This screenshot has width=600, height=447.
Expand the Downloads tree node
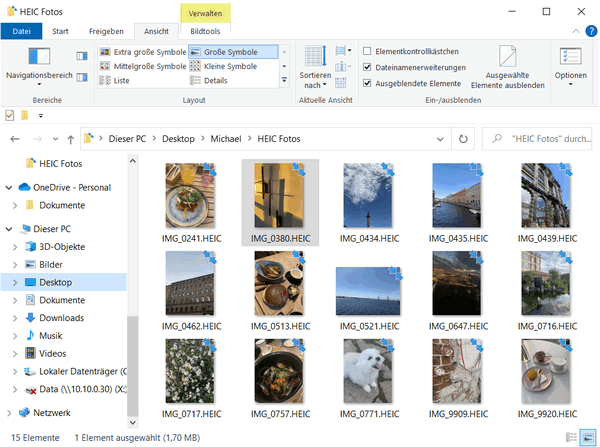tap(15, 318)
